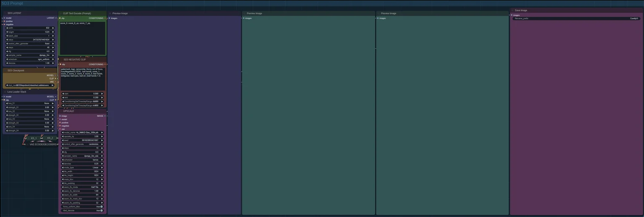Open the mode_type dropdown in UPSCALE node
Image resolution: width=644 pixels, height=217 pixels.
click(83, 168)
